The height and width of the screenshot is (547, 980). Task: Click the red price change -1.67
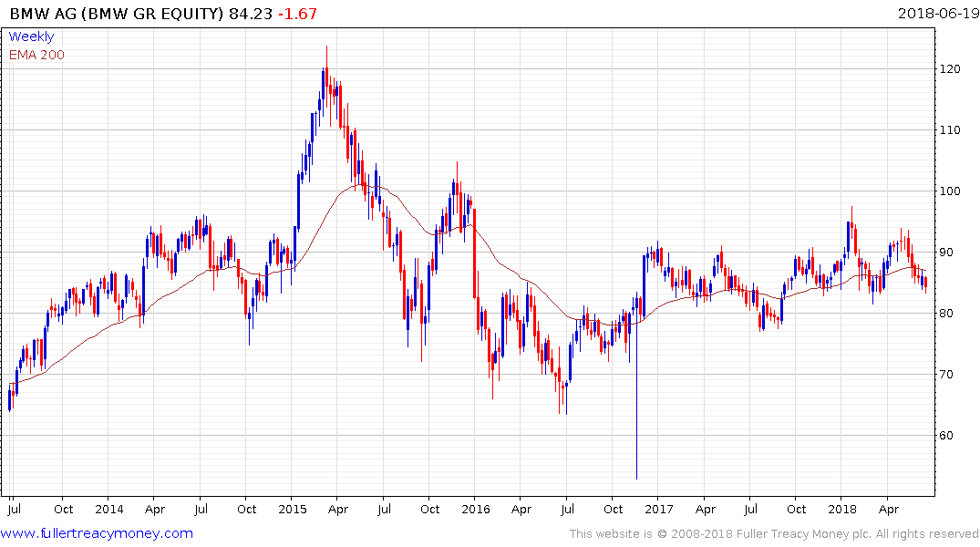click(297, 13)
